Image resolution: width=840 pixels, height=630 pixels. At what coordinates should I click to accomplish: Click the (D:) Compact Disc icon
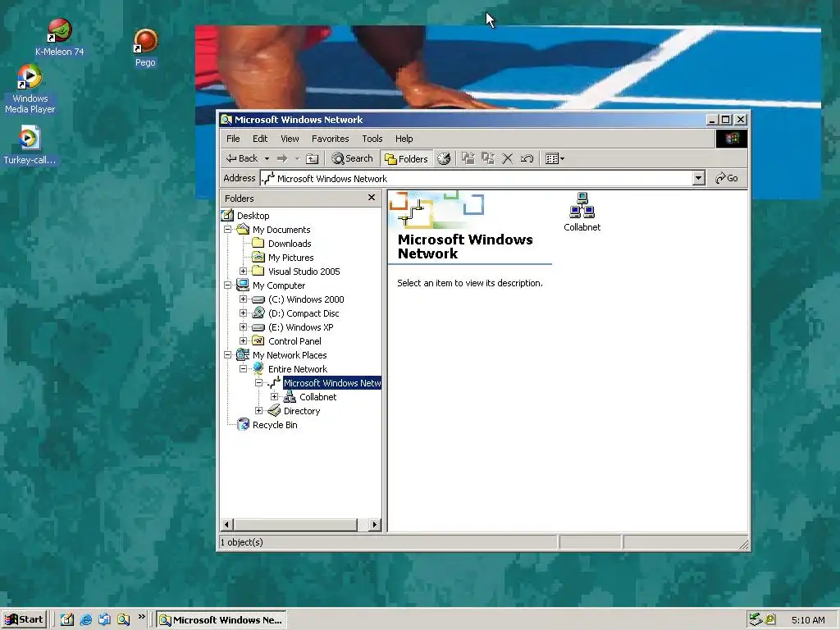pyautogui.click(x=258, y=313)
